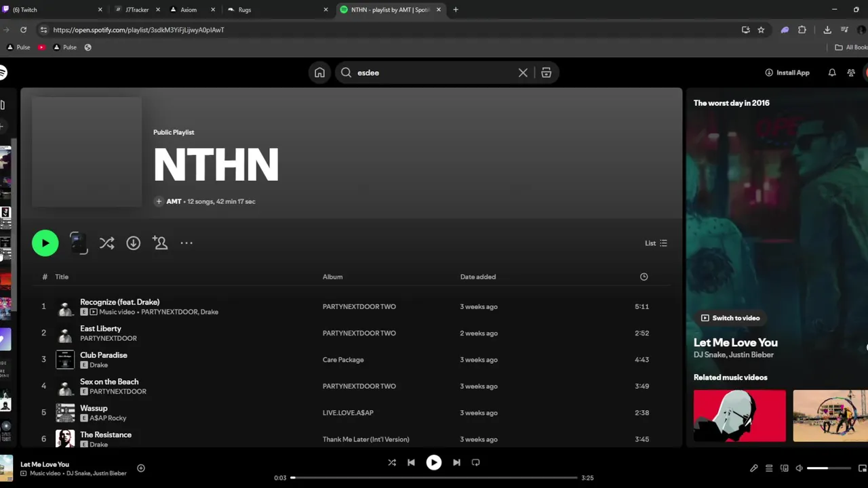Open the second related music video thumbnail
Image resolution: width=868 pixels, height=488 pixels.
point(831,415)
